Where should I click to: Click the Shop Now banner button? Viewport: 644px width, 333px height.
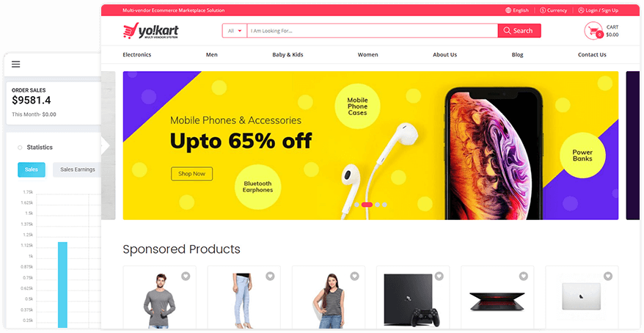[x=191, y=174]
